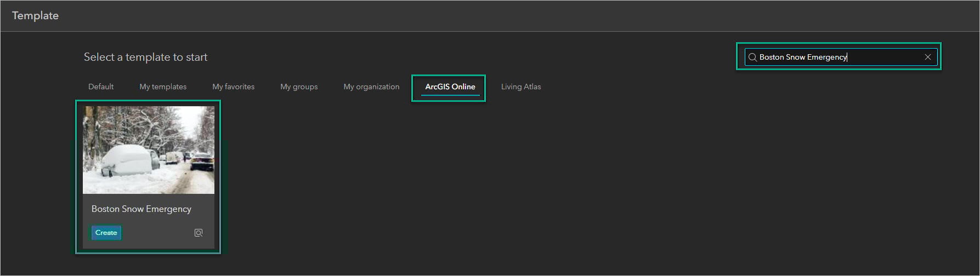Screen dimensions: 980x276
Task: Click the Template window title
Action: (x=35, y=15)
